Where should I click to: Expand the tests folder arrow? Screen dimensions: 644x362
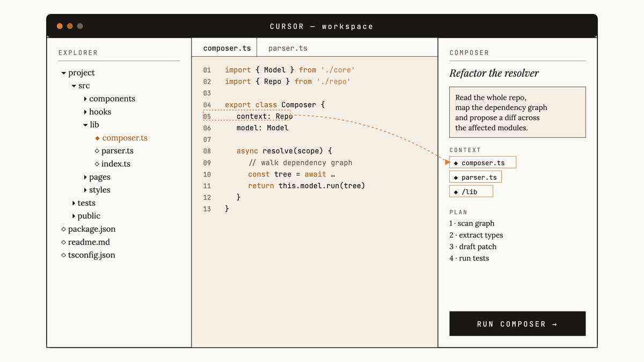pos(74,203)
